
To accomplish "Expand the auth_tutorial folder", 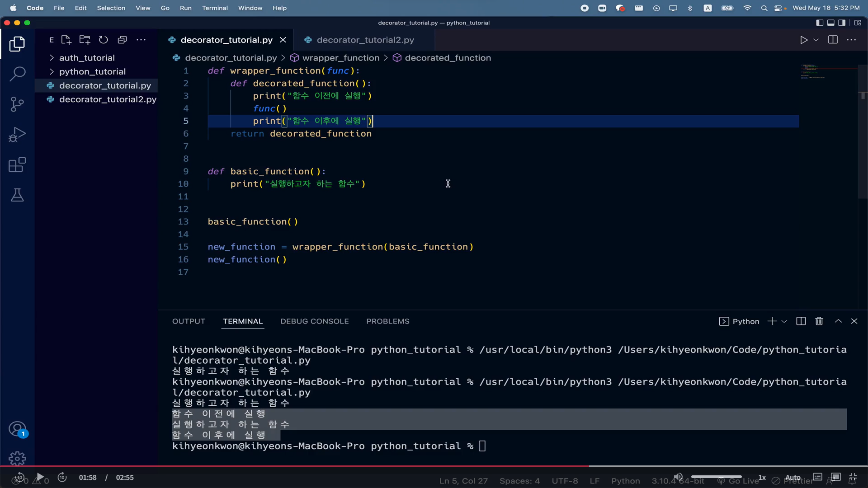I will (x=87, y=58).
